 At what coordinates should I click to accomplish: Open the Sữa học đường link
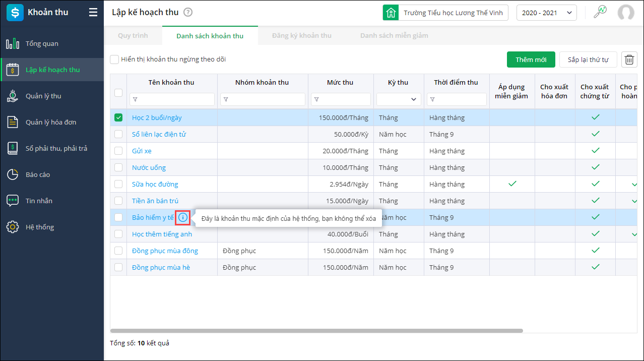tap(155, 184)
